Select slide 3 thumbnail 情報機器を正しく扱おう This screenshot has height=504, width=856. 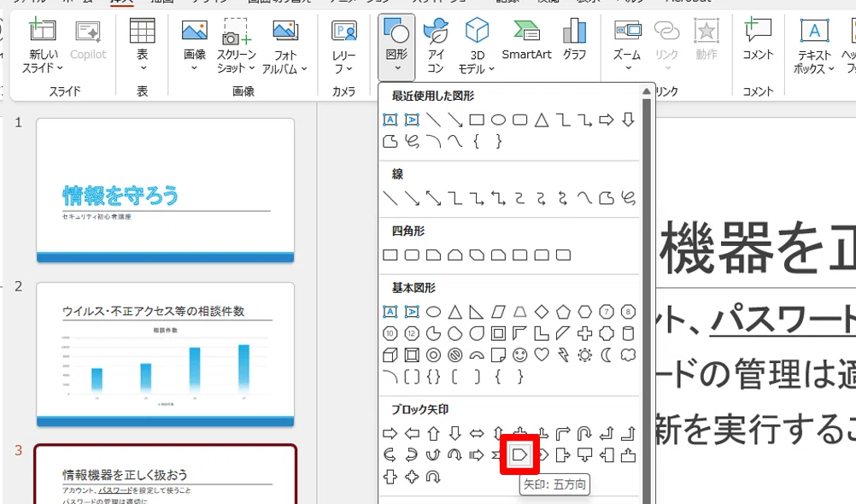coord(166,474)
